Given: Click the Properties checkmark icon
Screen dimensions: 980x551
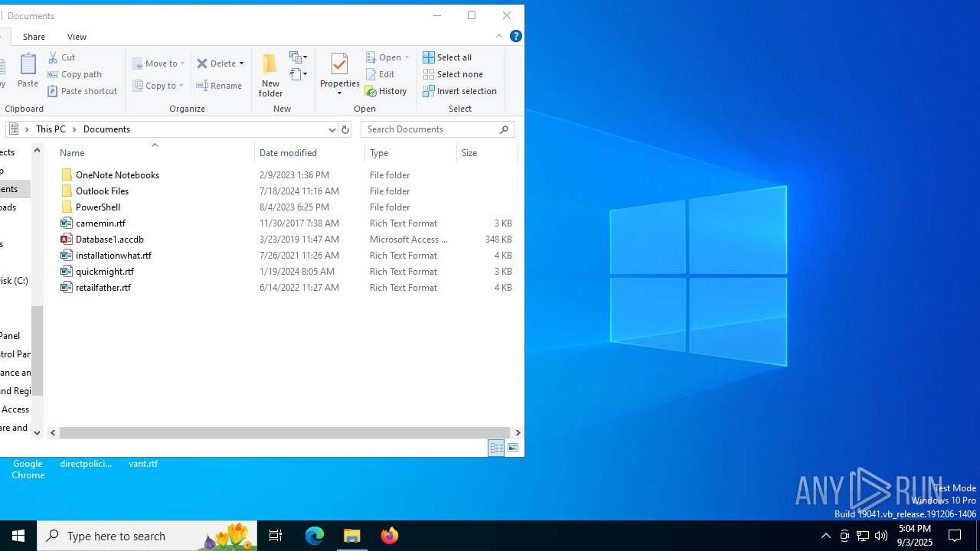Looking at the screenshot, I should coord(339,64).
